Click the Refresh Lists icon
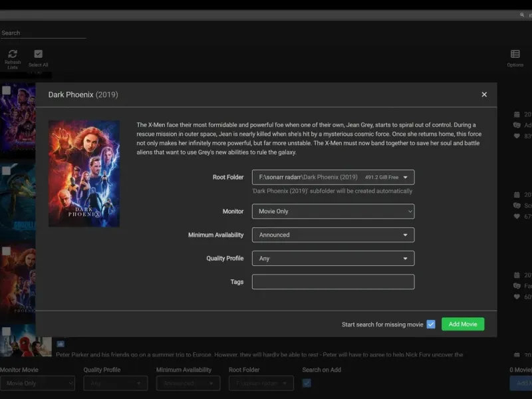The image size is (532, 399). tap(13, 54)
